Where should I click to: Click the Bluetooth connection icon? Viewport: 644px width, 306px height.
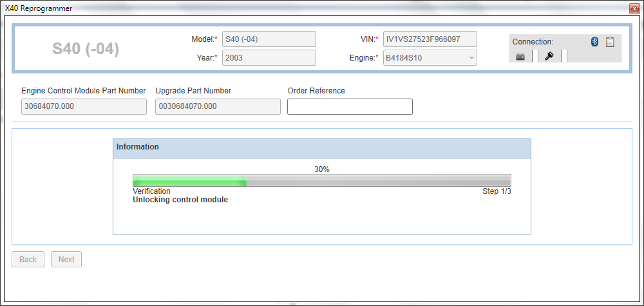point(594,41)
